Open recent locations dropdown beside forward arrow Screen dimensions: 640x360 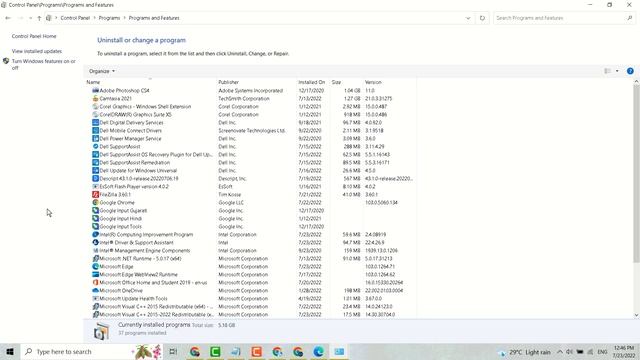point(30,18)
